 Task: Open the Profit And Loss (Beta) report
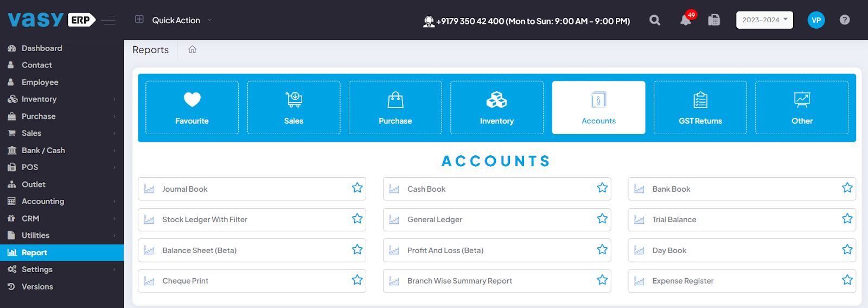[x=497, y=250]
